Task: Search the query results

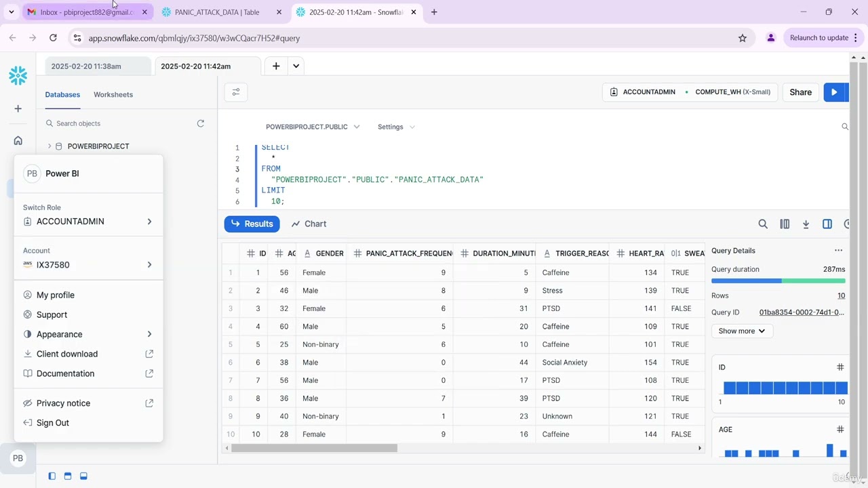Action: [x=763, y=224]
